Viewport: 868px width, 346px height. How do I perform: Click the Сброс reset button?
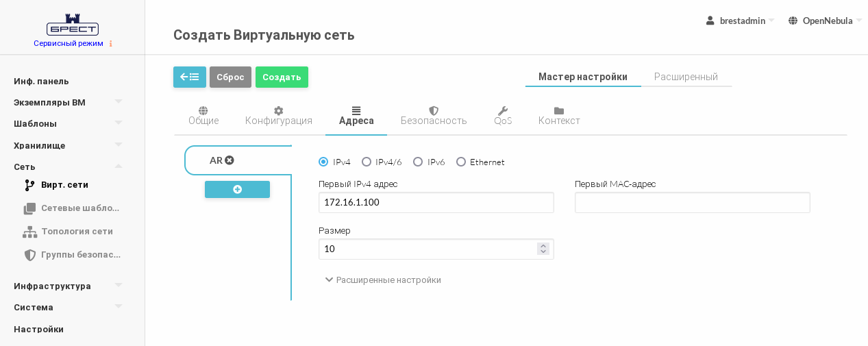coord(230,77)
